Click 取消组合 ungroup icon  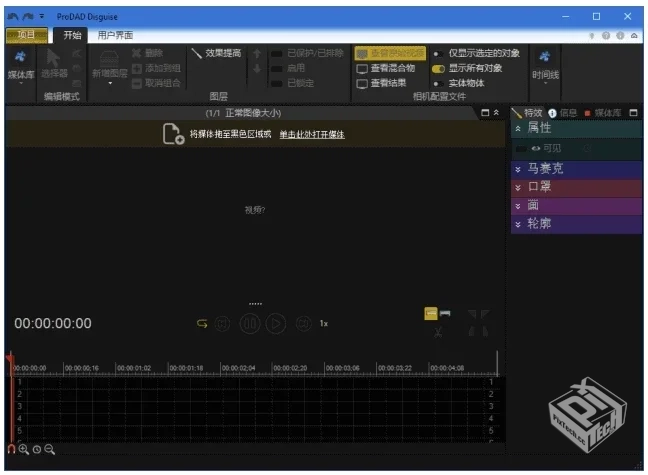click(137, 83)
